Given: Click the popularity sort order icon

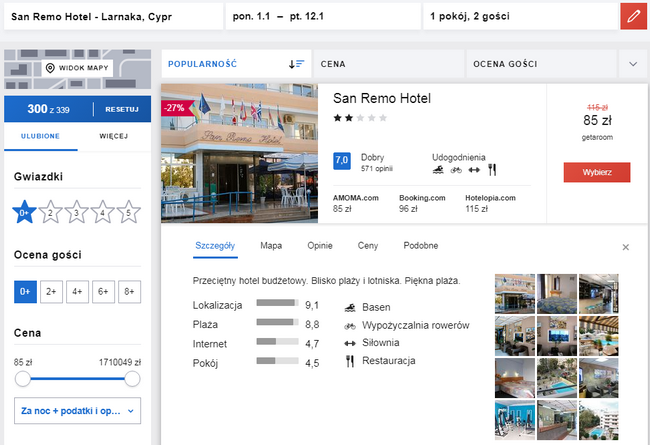Looking at the screenshot, I should point(296,64).
